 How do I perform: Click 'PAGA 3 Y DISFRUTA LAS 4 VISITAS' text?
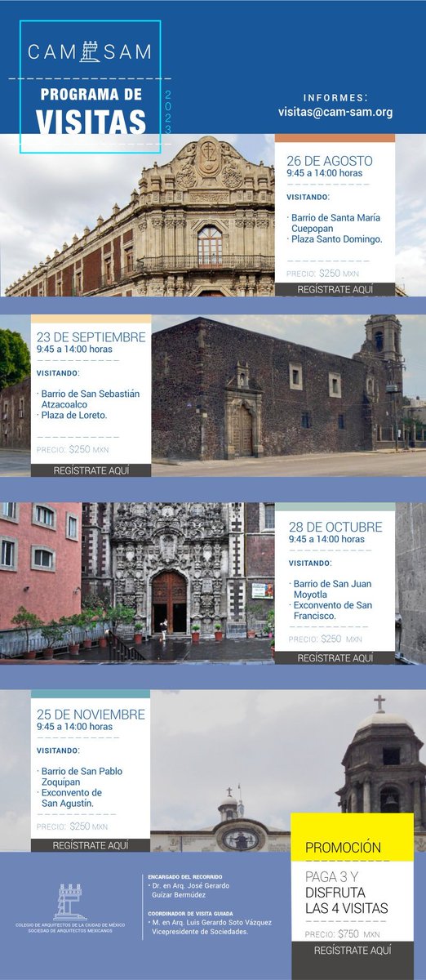pyautogui.click(x=347, y=893)
